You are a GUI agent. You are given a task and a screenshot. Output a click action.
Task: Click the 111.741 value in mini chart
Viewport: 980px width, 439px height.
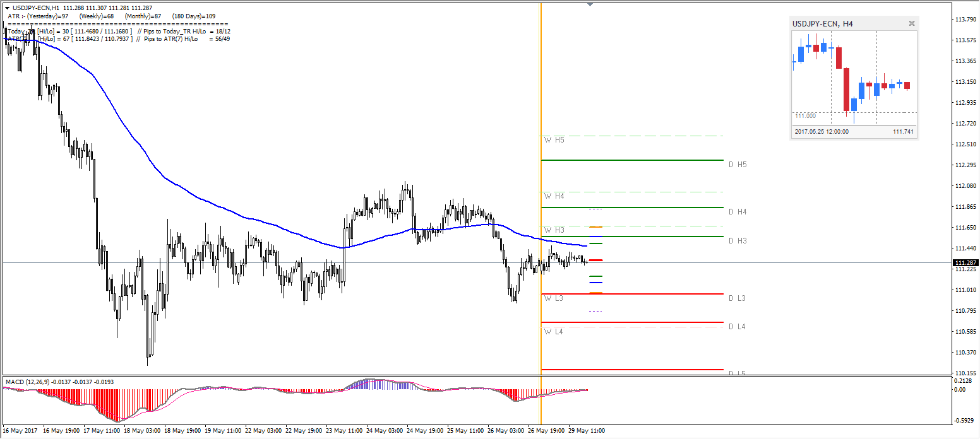[x=904, y=132]
